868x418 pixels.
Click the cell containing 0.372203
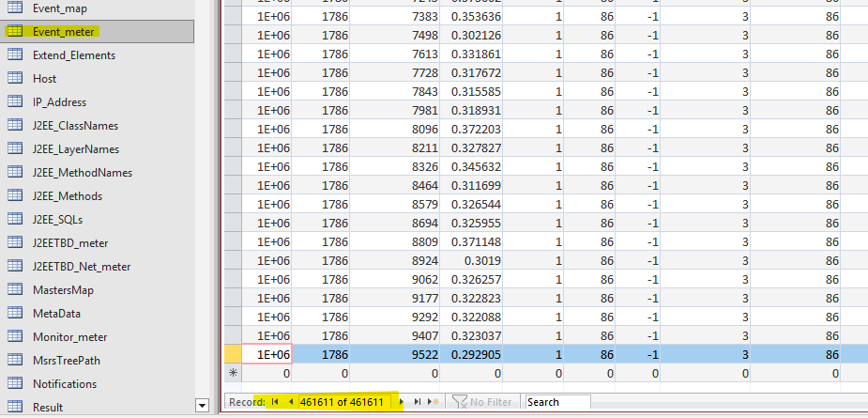pyautogui.click(x=469, y=130)
